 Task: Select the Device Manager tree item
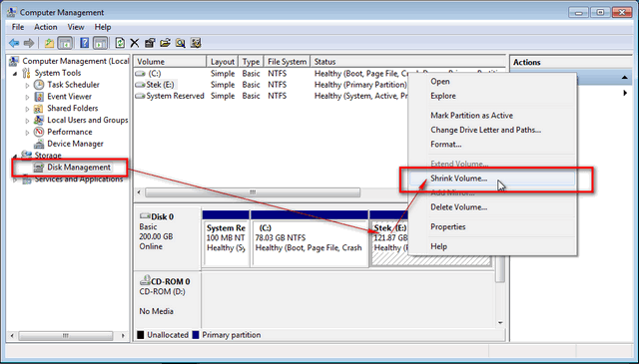(75, 144)
